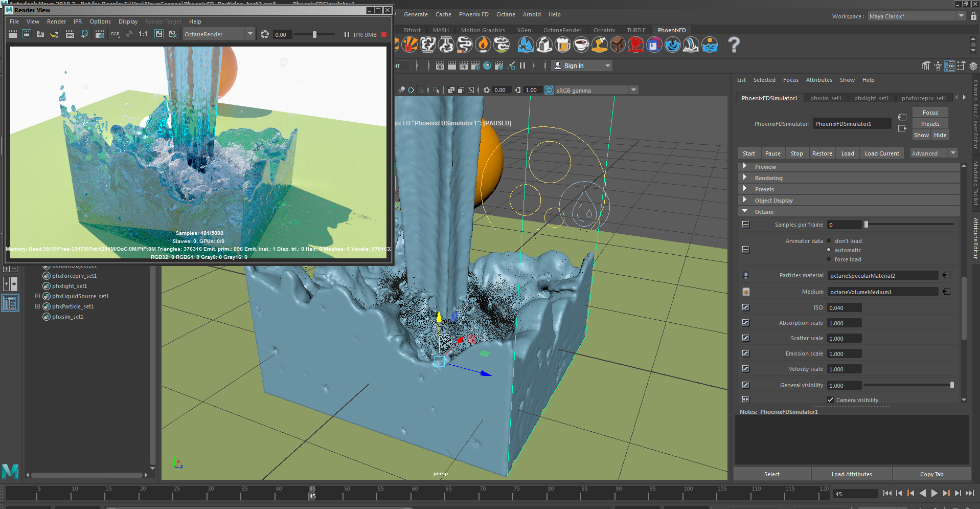Open the phxsim_set1 attribute tab

click(826, 98)
